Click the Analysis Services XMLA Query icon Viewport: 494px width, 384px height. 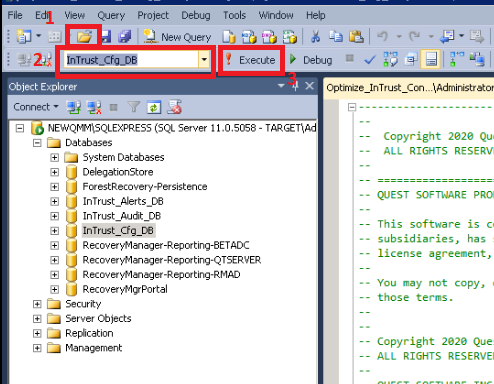290,37
